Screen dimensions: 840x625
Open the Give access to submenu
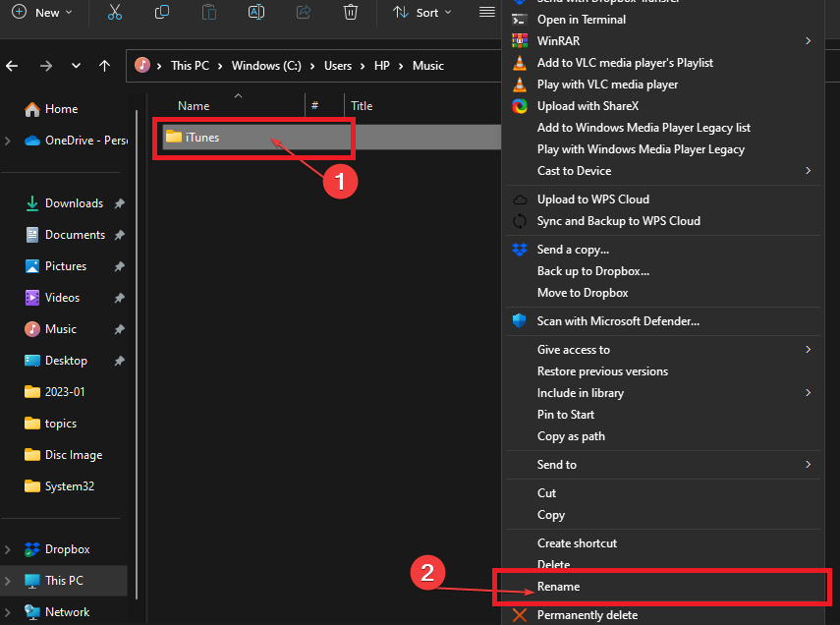click(663, 350)
